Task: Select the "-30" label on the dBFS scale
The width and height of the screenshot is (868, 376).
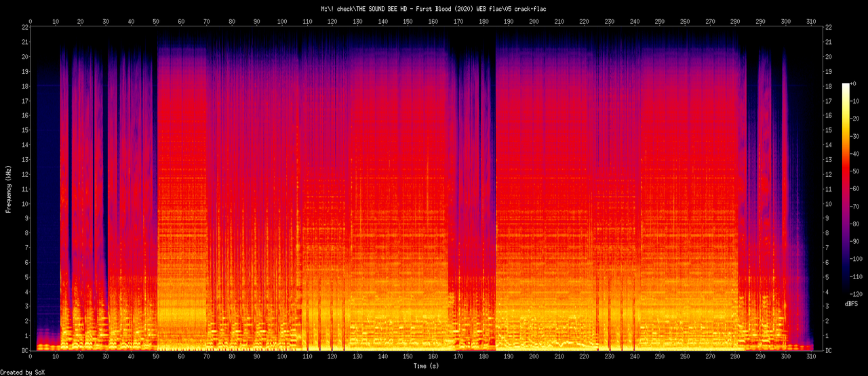Action: pos(855,136)
